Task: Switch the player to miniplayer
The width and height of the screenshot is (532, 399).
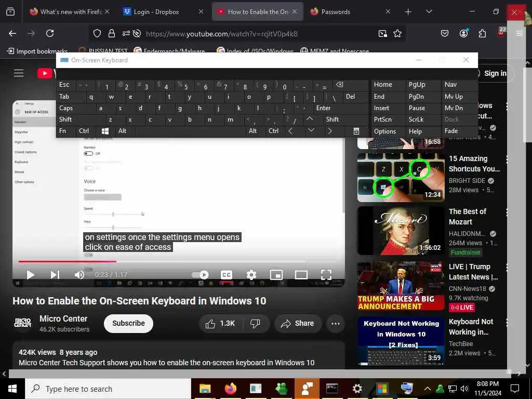Action: (x=276, y=274)
